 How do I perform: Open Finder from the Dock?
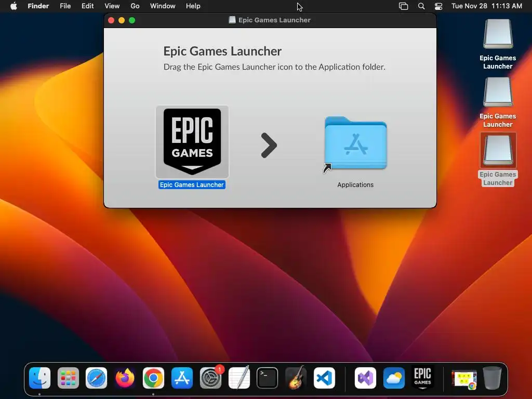[x=39, y=378]
